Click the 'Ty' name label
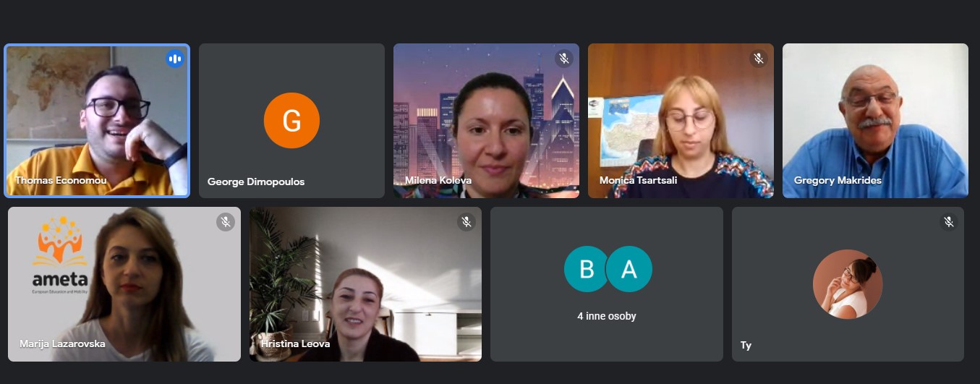This screenshot has height=384, width=980. point(746,346)
